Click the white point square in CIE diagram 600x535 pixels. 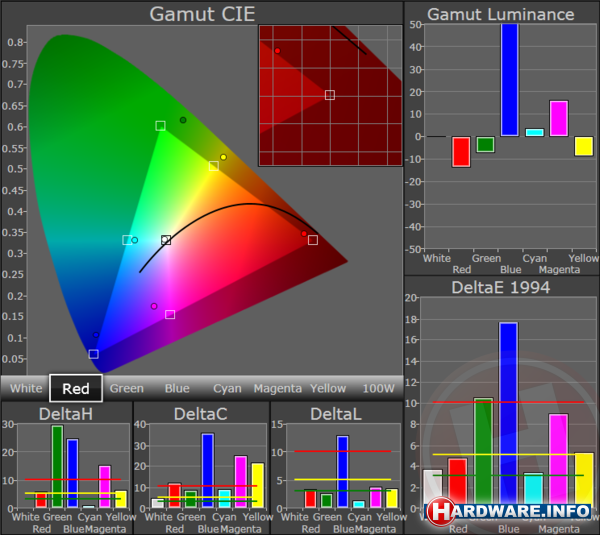(166, 240)
